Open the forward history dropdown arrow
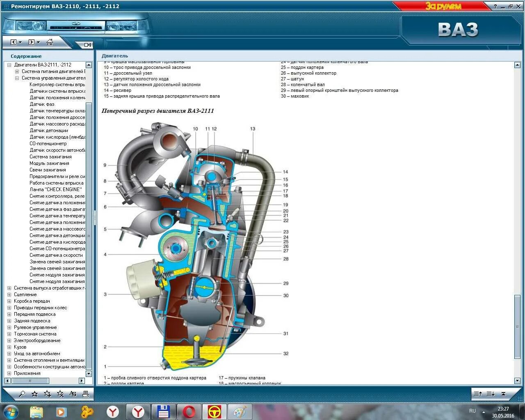Screen dimensions: 525x420 pyautogui.click(x=38, y=42)
